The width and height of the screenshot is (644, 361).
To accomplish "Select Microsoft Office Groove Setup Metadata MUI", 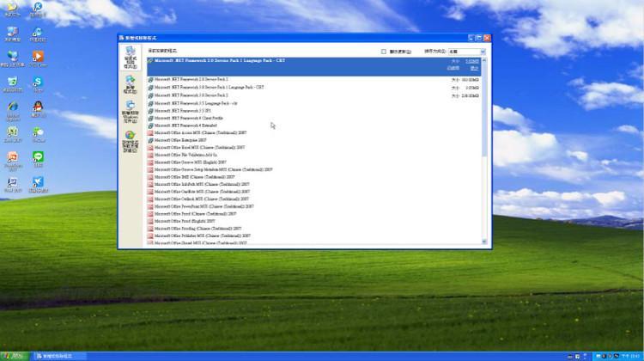I will coord(314,170).
